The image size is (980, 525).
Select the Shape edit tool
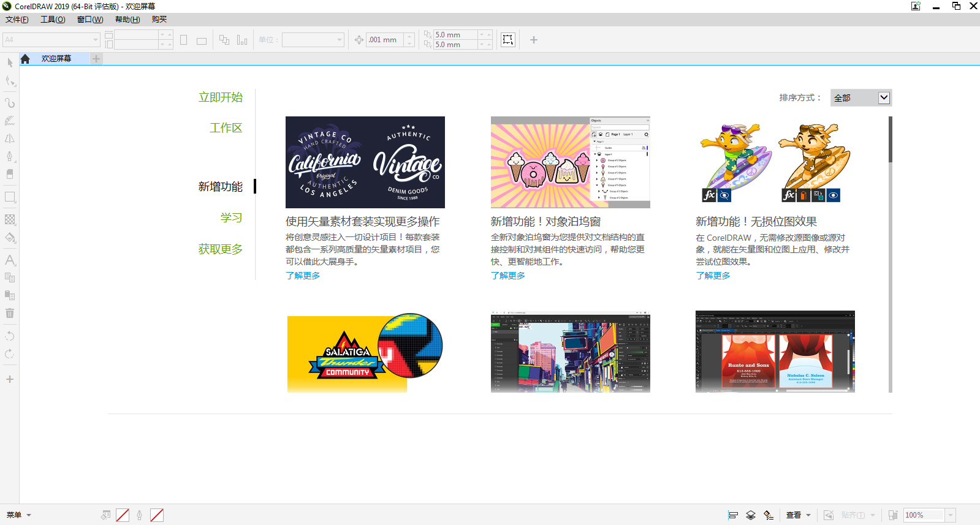pyautogui.click(x=10, y=81)
